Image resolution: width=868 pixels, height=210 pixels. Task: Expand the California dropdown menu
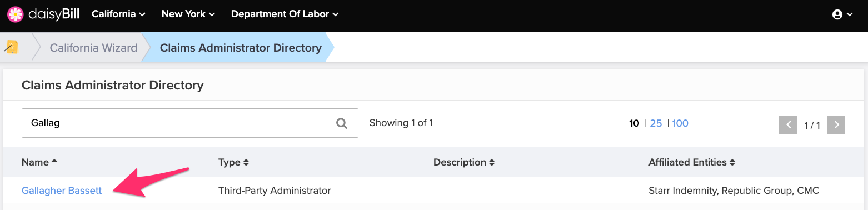point(118,14)
